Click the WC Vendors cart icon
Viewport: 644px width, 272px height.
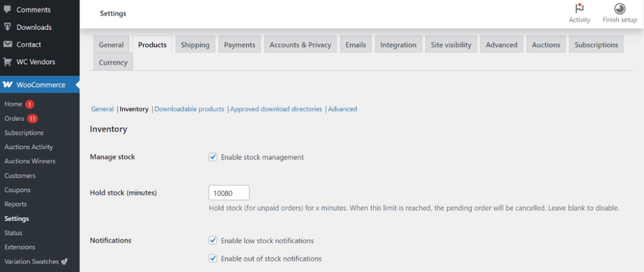click(7, 62)
